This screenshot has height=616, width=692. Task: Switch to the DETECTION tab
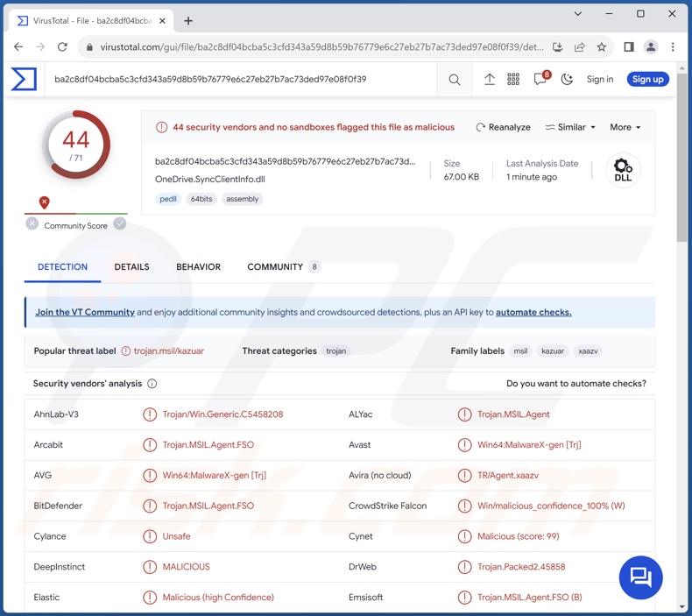[x=62, y=266]
